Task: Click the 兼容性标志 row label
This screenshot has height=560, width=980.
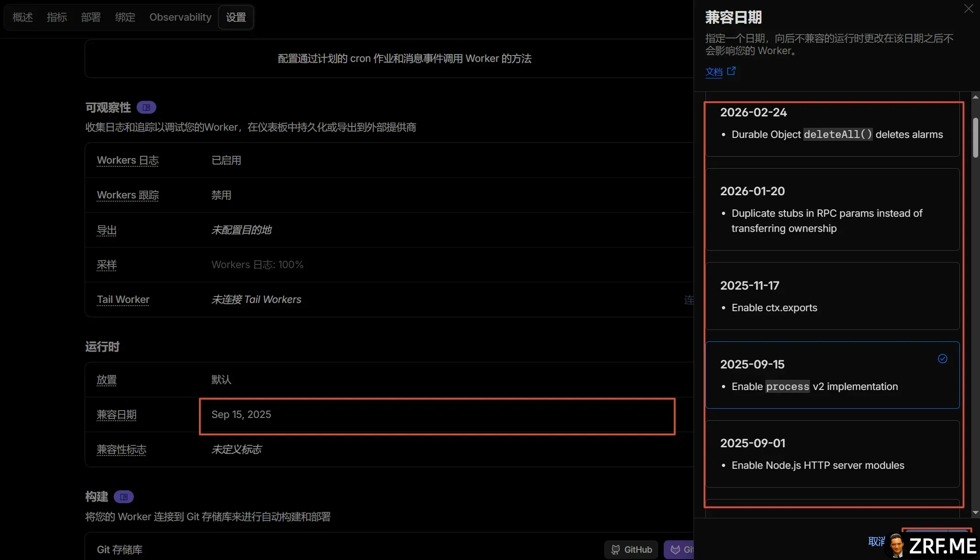Action: (x=121, y=450)
